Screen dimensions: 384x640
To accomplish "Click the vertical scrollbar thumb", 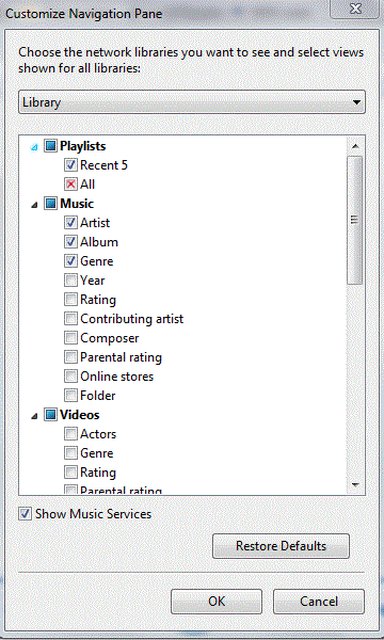I will [355, 220].
